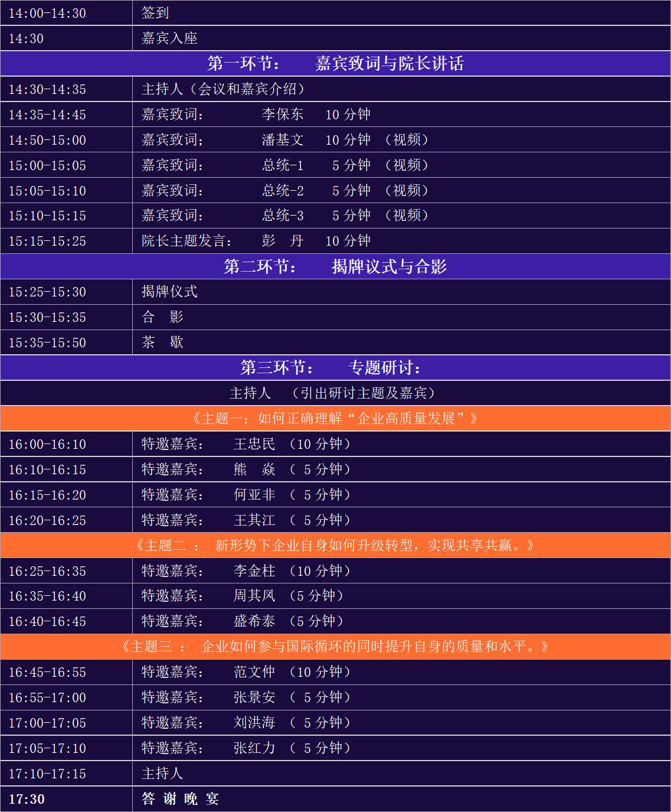Select the orange 主题三 banner
Viewport: 671px width, 812px height.
pos(335,647)
